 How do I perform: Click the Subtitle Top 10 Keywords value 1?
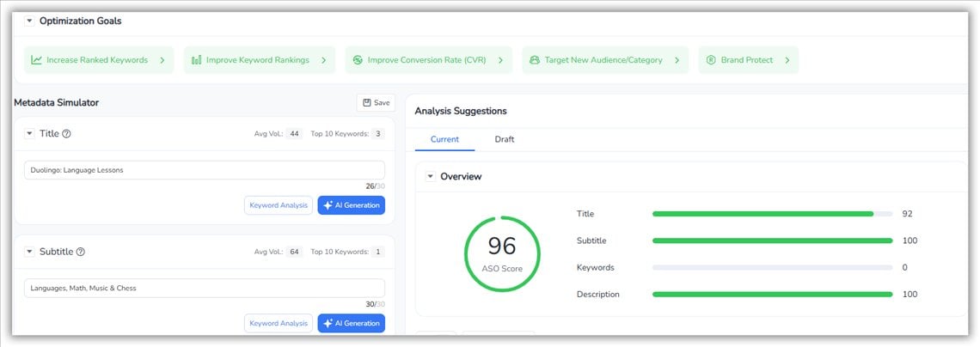[378, 252]
